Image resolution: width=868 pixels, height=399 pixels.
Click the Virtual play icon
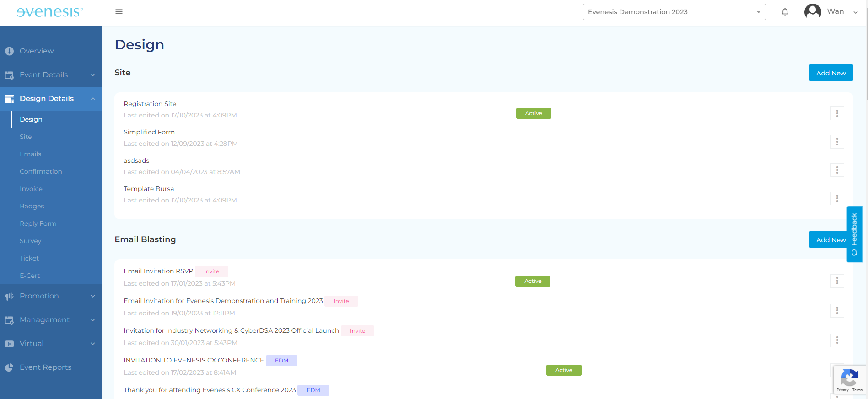[9, 344]
